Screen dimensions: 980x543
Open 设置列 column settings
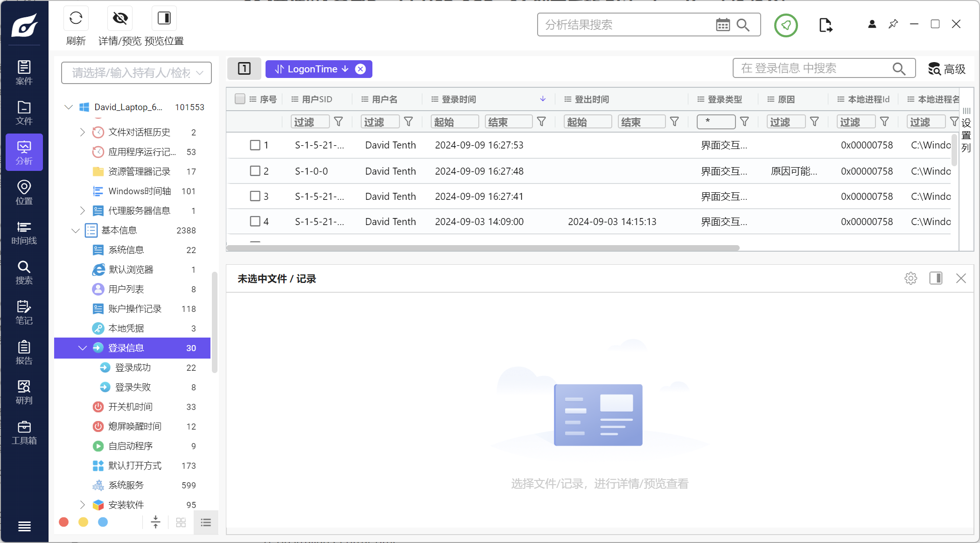(966, 130)
